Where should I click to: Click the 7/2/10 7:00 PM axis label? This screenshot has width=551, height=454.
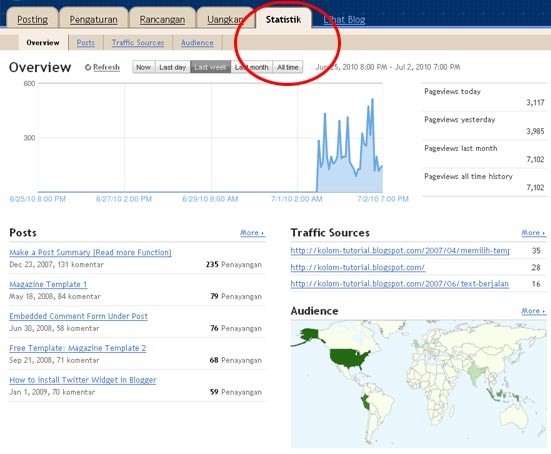(x=383, y=199)
